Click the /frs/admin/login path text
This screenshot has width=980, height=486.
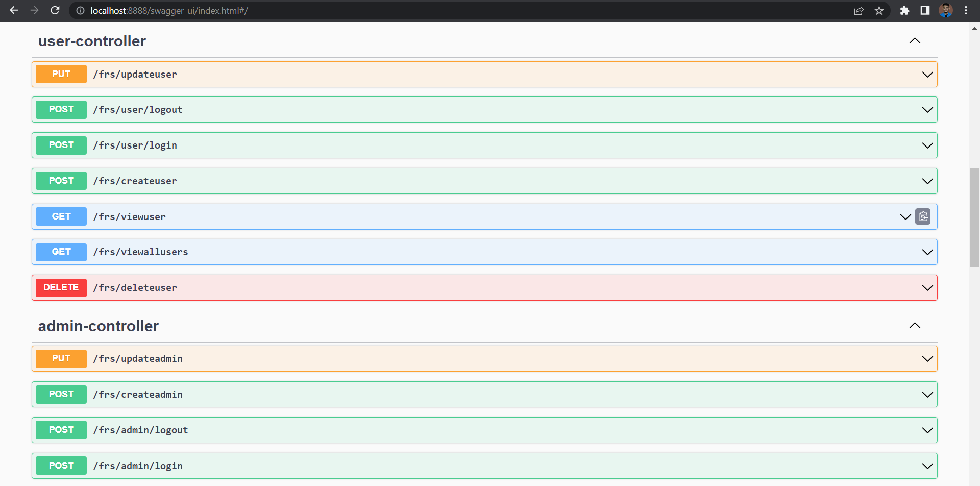[138, 466]
